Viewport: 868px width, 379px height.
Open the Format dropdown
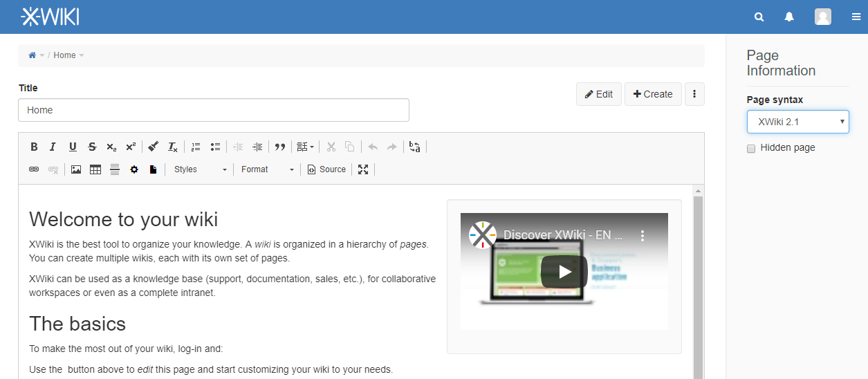click(267, 169)
